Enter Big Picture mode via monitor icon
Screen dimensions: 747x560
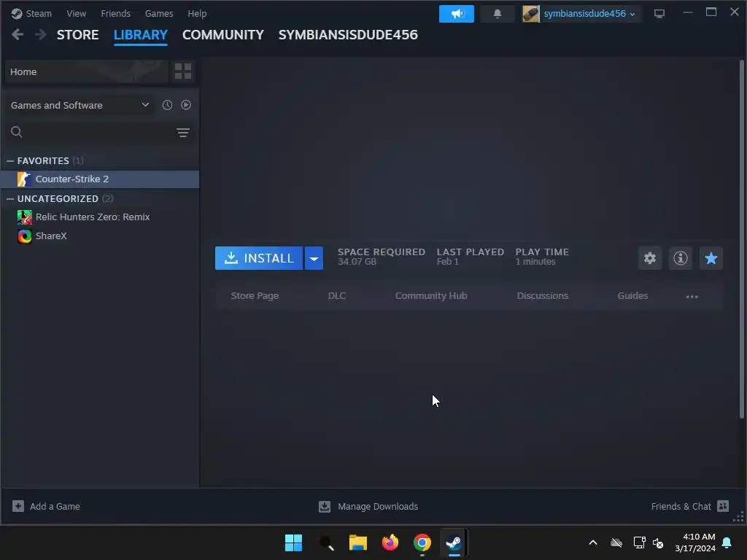(x=659, y=14)
